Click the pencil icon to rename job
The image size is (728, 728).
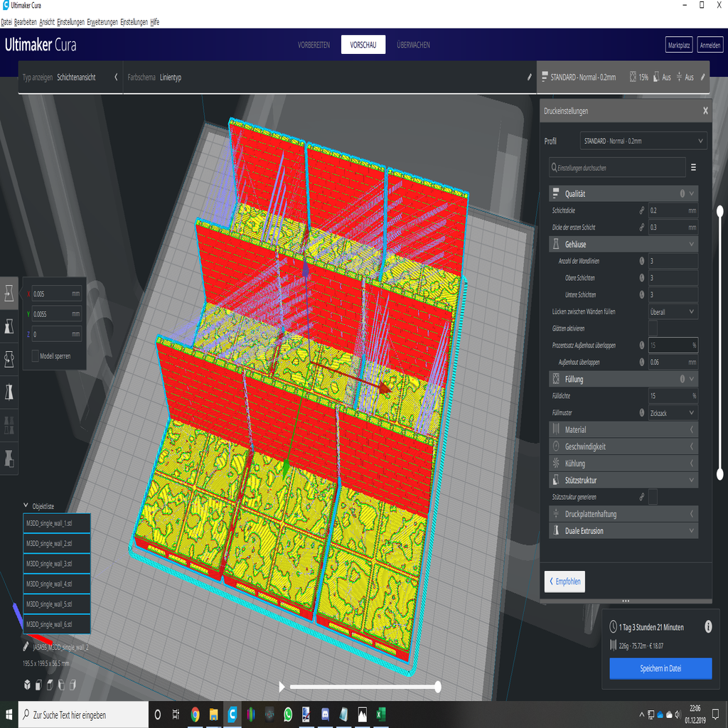pyautogui.click(x=26, y=646)
